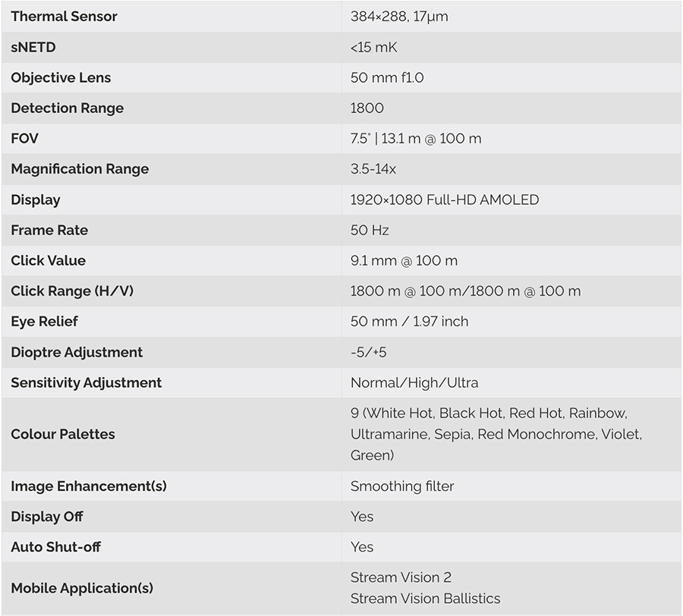This screenshot has height=616, width=683.
Task: Click the Dioptre Adjustment label
Action: (77, 352)
